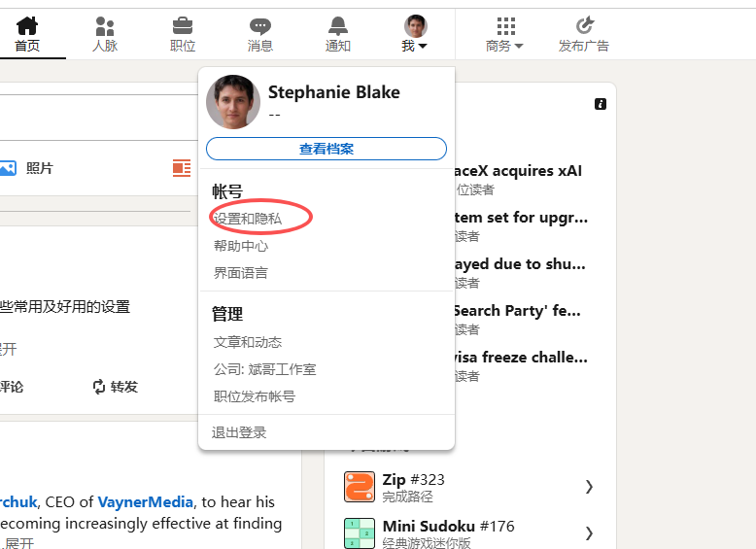
Task: Click the Mini Sudoku game icon
Action: click(360, 533)
